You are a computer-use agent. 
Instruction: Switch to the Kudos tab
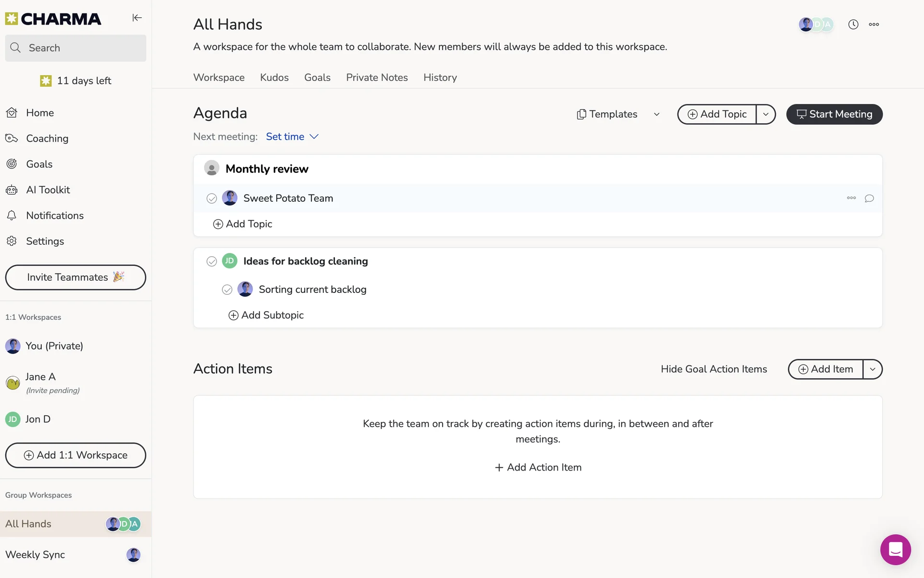[274, 78]
